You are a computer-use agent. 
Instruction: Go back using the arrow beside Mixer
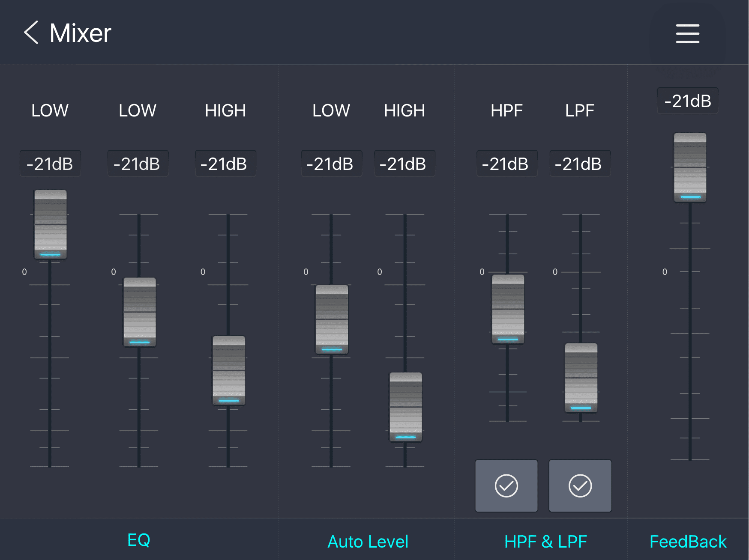(31, 33)
